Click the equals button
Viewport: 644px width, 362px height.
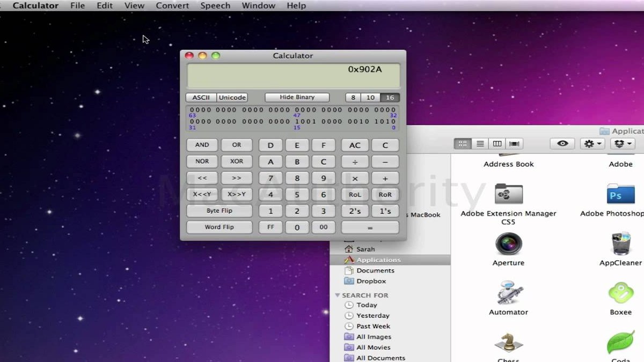point(370,227)
